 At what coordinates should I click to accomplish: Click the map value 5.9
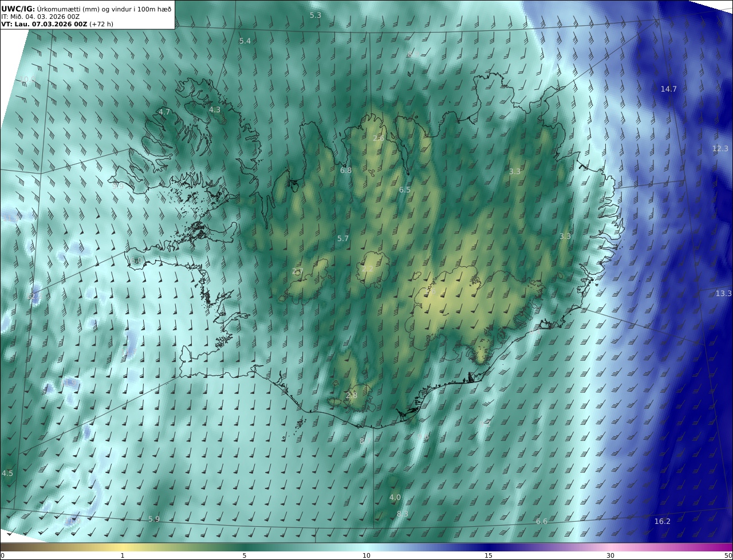153,519
